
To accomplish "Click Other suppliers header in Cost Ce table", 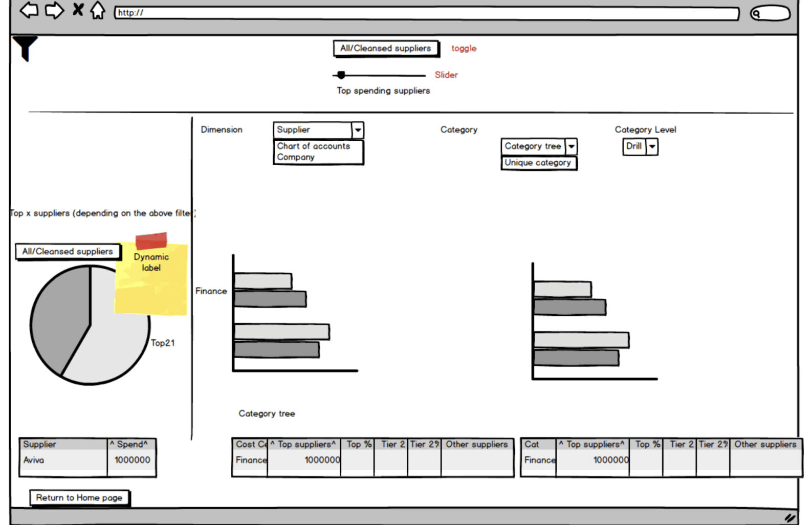I will pos(477,444).
